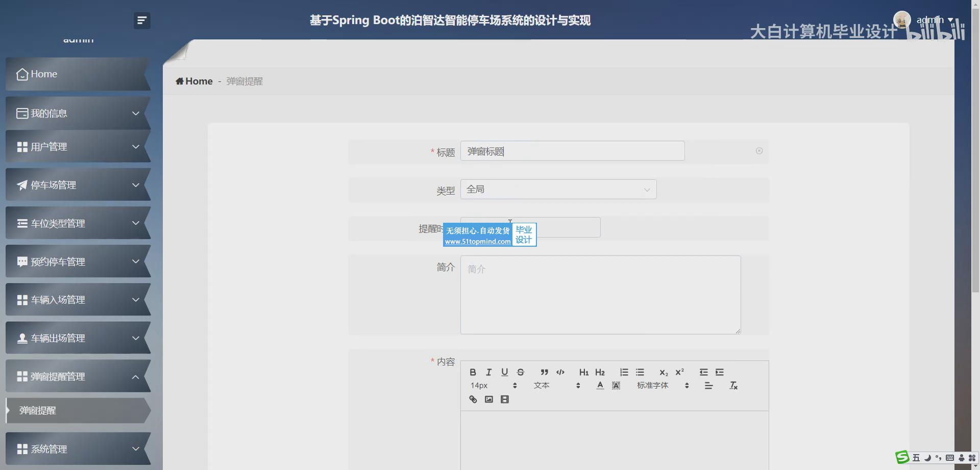Viewport: 980px width, 470px height.
Task: Open the text alignment dropdown
Action: pos(708,386)
